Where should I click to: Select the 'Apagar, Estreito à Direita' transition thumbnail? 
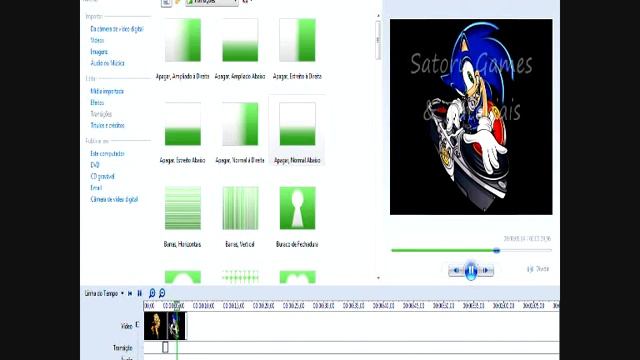point(297,40)
